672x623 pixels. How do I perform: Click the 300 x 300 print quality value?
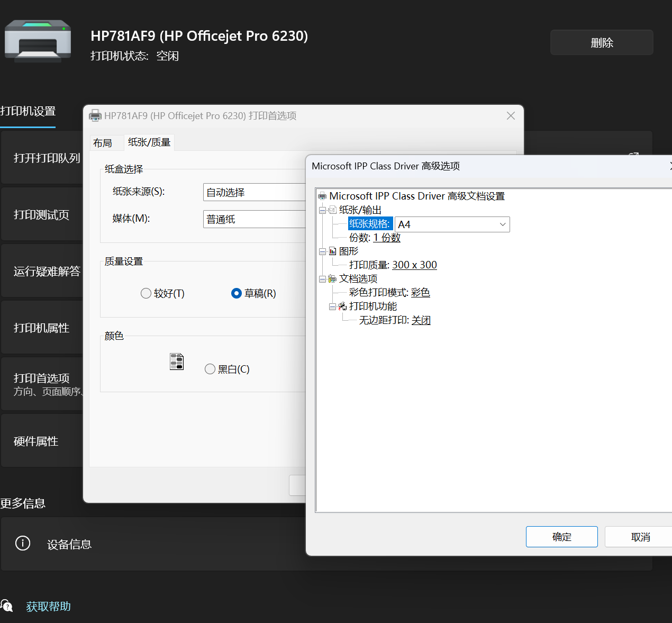[414, 265]
